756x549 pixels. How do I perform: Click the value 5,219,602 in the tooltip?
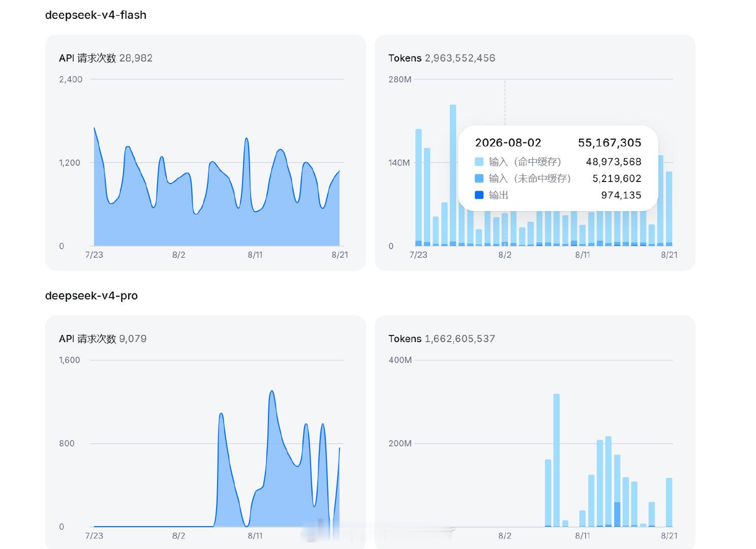pyautogui.click(x=617, y=178)
